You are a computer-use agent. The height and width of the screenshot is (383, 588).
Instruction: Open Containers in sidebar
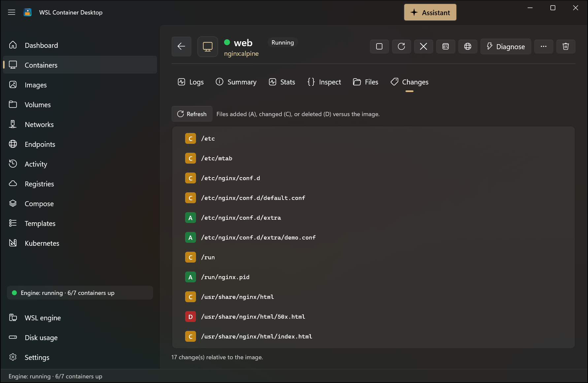click(80, 65)
